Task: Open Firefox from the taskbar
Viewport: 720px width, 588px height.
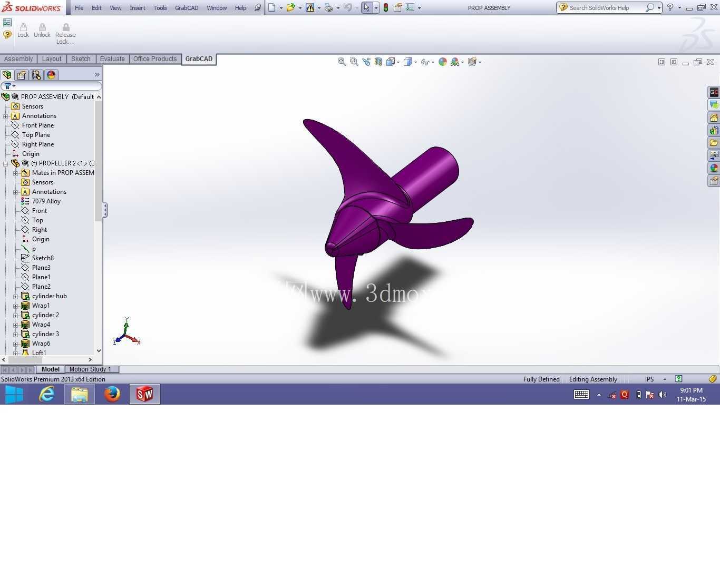Action: pyautogui.click(x=112, y=394)
